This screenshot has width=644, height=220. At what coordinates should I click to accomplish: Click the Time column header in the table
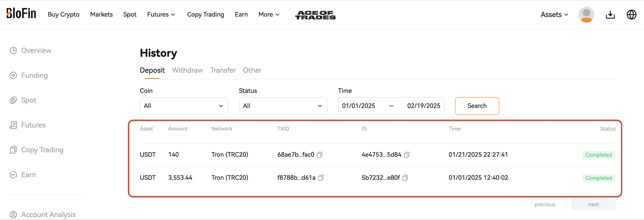tap(454, 129)
